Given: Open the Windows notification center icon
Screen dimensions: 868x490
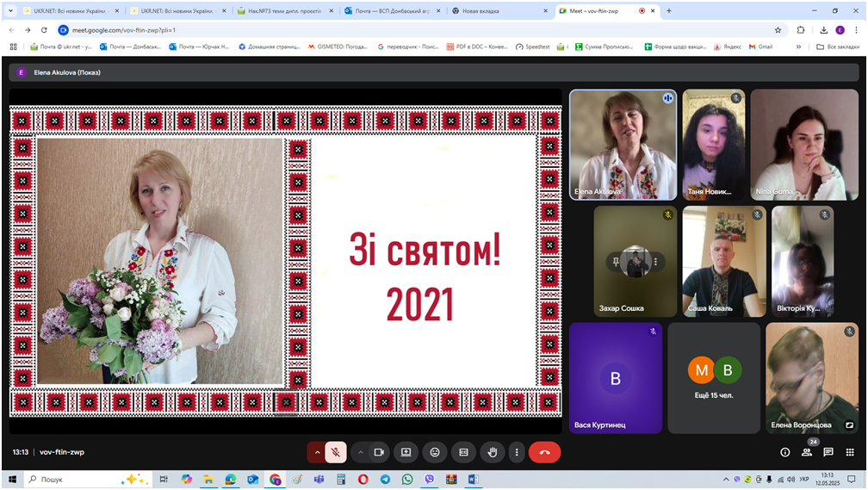Looking at the screenshot, I should (x=852, y=480).
